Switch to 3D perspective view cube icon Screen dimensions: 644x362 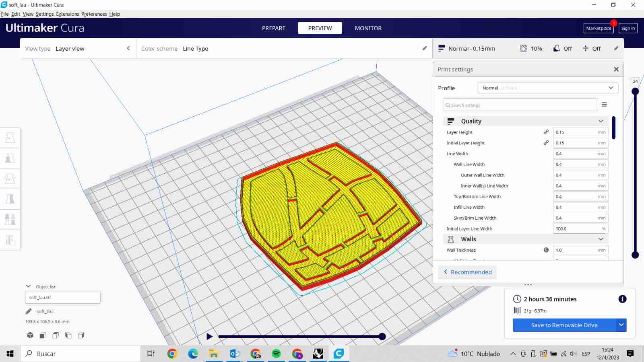30,335
